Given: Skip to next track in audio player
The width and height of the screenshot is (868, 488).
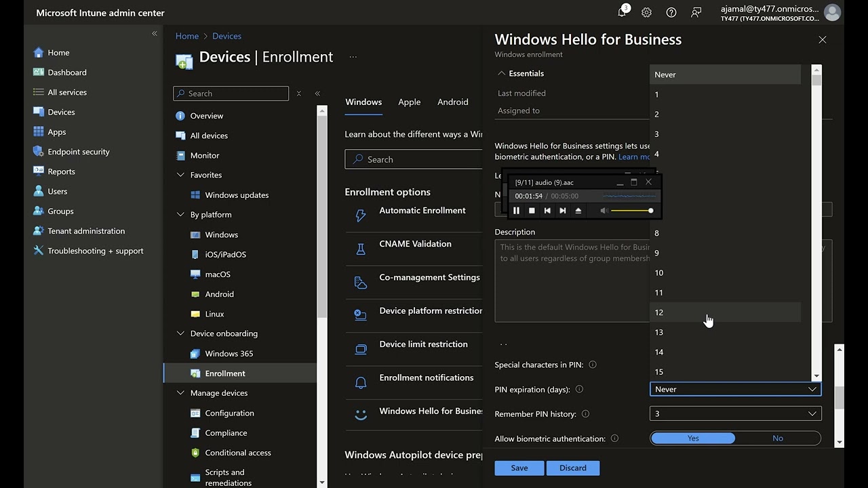Looking at the screenshot, I should 562,211.
